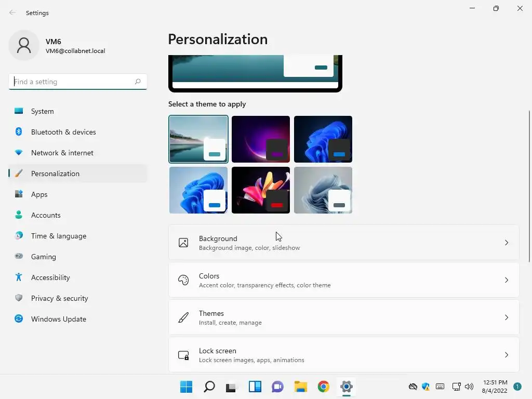Open Windows Security tray icon
This screenshot has width=532, height=399.
(425, 387)
